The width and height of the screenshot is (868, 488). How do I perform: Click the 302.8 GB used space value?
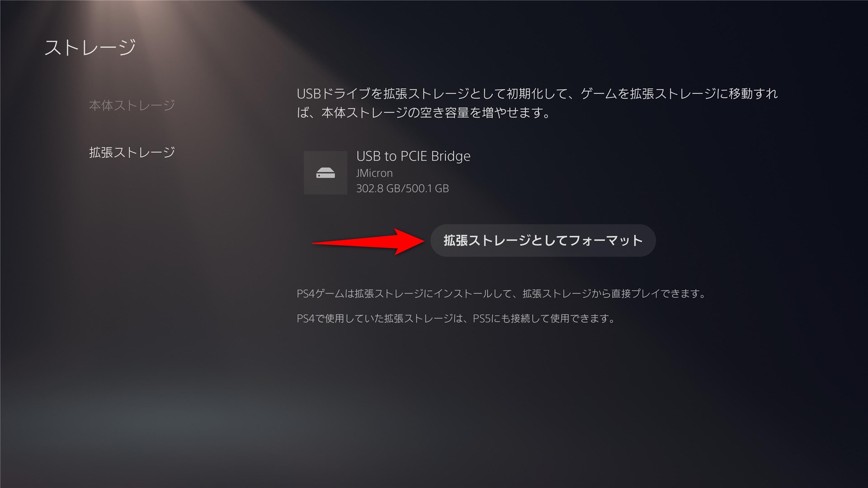(x=378, y=188)
